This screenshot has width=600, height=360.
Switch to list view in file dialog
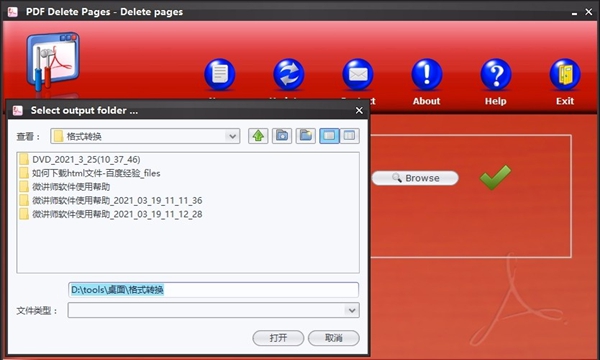pyautogui.click(x=329, y=136)
